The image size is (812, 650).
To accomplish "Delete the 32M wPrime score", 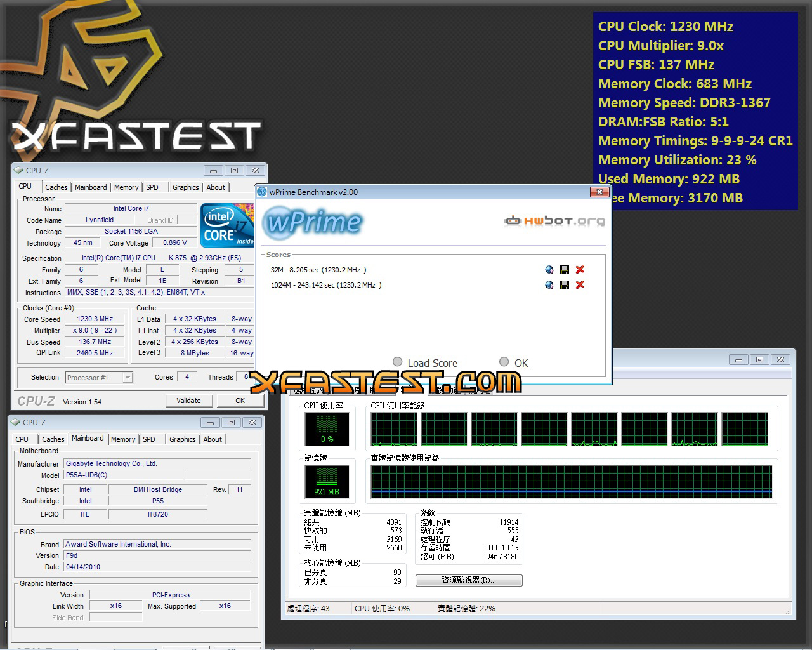I will click(579, 269).
